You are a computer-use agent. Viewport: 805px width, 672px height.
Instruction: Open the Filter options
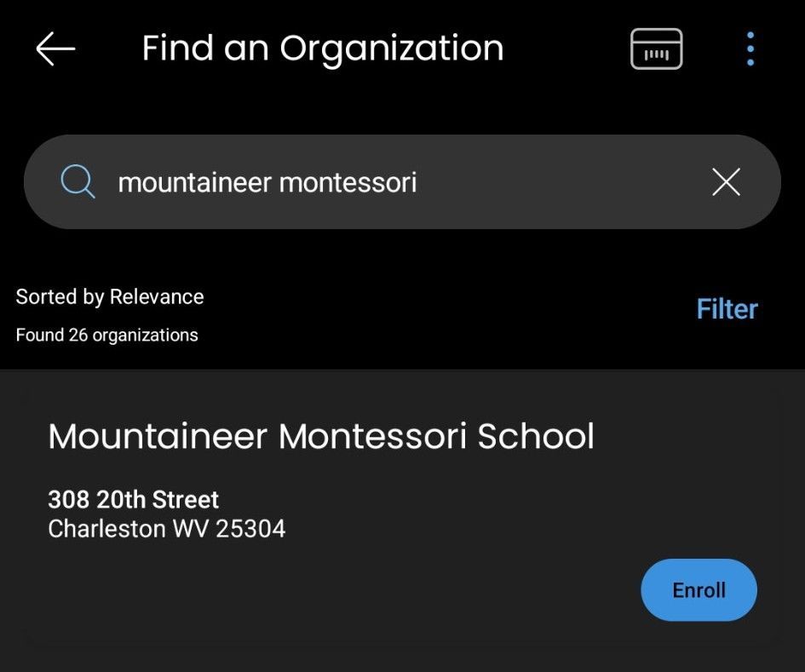point(727,309)
